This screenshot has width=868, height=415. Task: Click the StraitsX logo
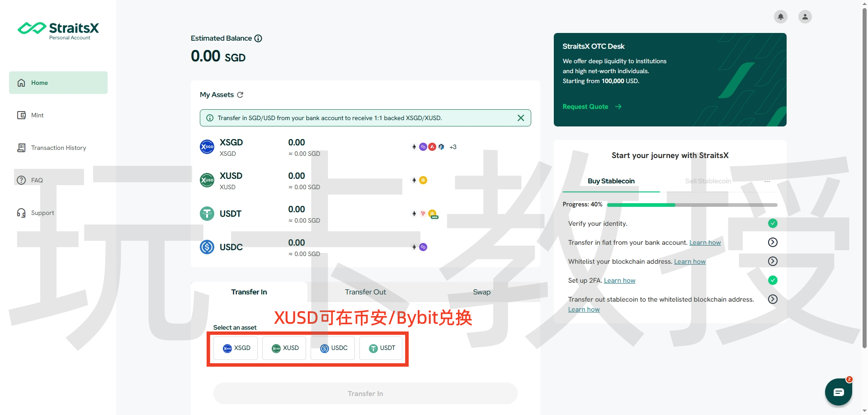click(58, 30)
